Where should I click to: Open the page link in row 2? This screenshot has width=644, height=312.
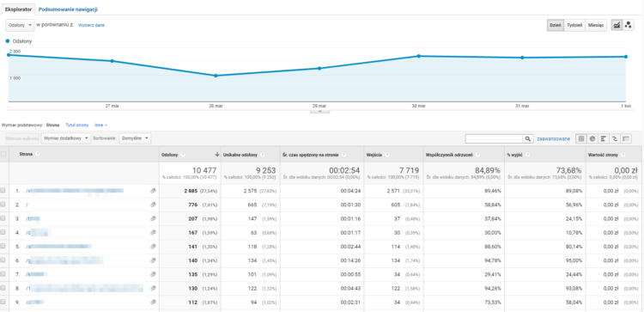click(27, 205)
